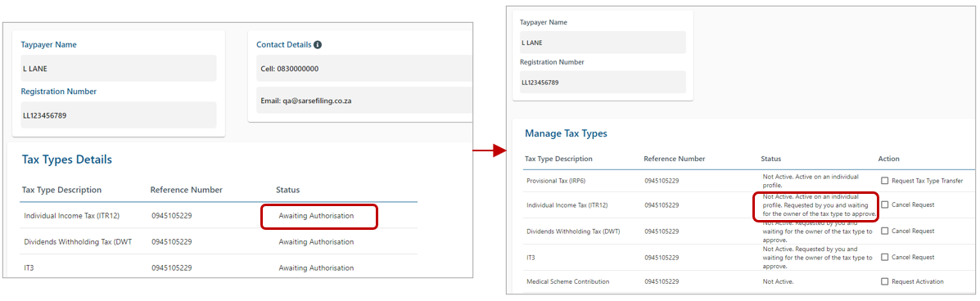Tick Cancel Request checkbox for IT3
This screenshot has height=301, width=980.
[x=884, y=257]
